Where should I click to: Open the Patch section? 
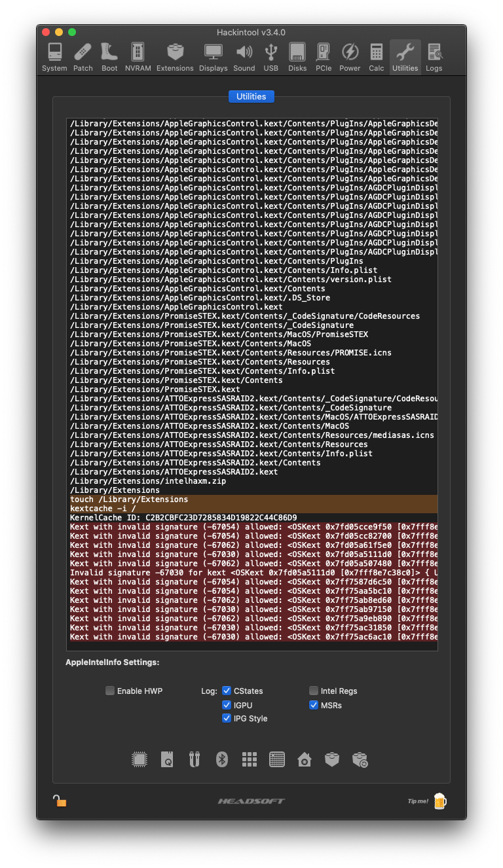click(x=83, y=57)
